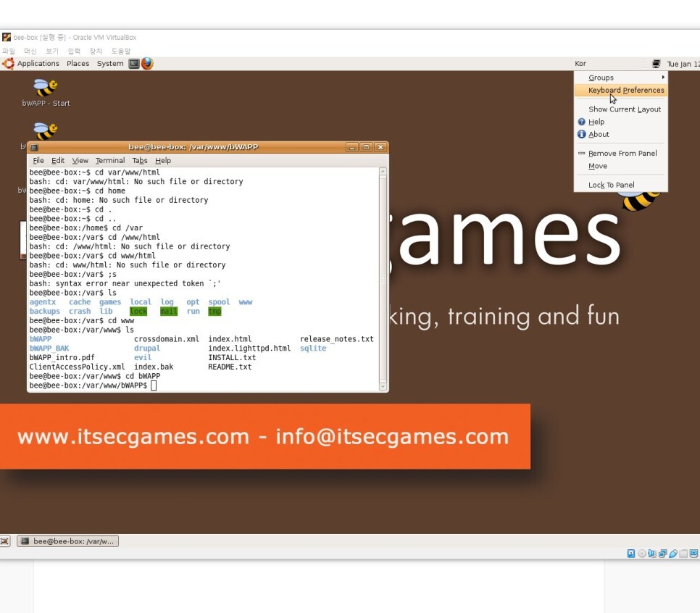Click the bee@bee-box taskbar window button

point(68,541)
